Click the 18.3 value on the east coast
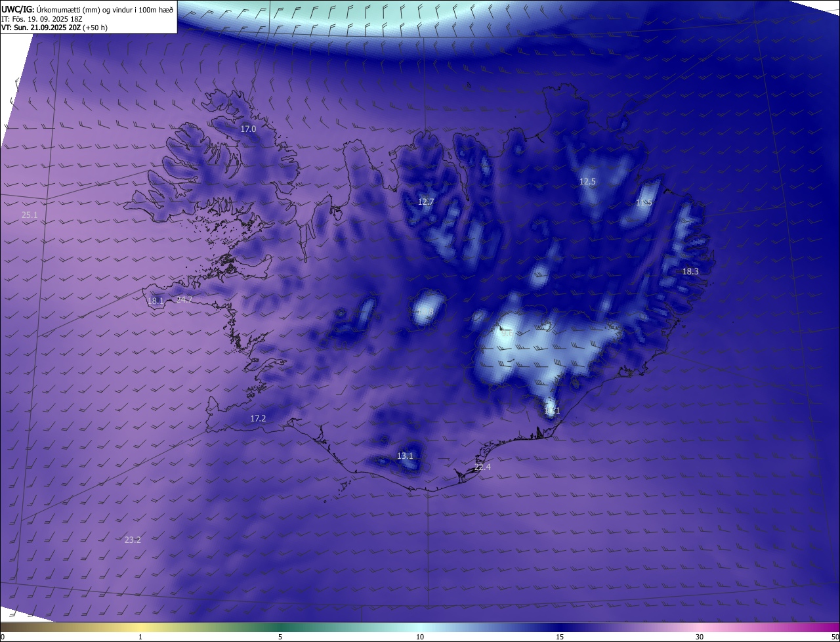The width and height of the screenshot is (840, 642). (x=690, y=272)
